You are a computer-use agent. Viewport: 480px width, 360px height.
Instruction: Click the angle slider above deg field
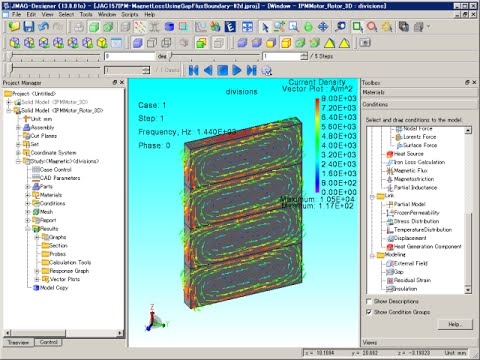point(54,56)
